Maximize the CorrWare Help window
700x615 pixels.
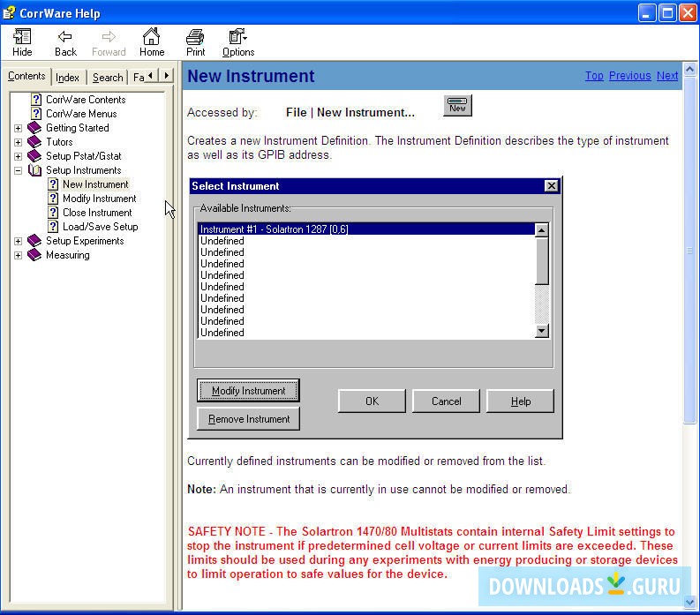(667, 13)
